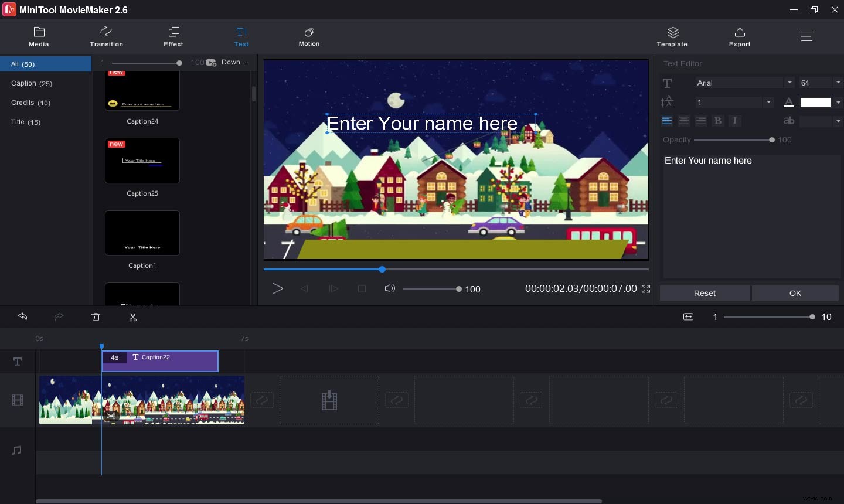This screenshot has height=504, width=844.
Task: Toggle bold text formatting
Action: pos(718,121)
